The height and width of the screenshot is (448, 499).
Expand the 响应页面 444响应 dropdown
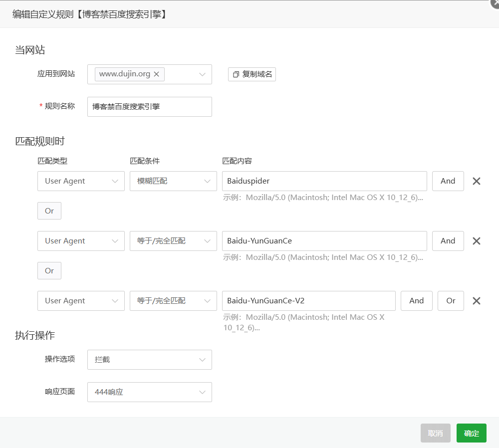click(150, 392)
